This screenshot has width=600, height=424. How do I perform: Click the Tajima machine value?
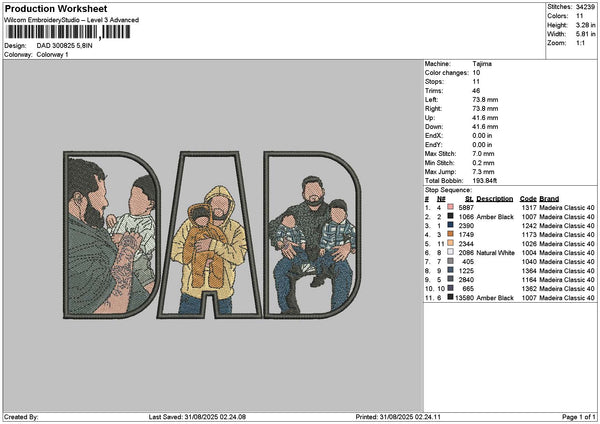tap(482, 63)
